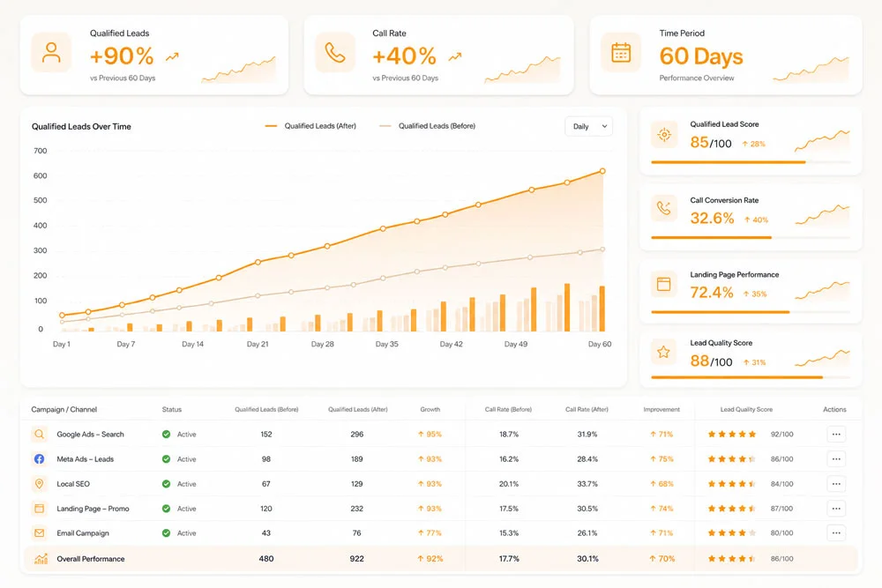Sort by the Lead Quality Score column header
882x588 pixels.
click(x=746, y=409)
